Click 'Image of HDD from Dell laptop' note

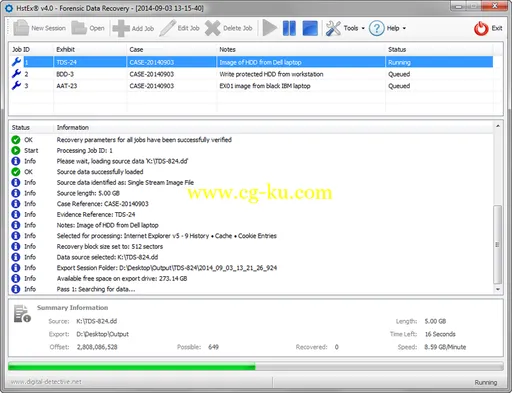[x=260, y=62]
